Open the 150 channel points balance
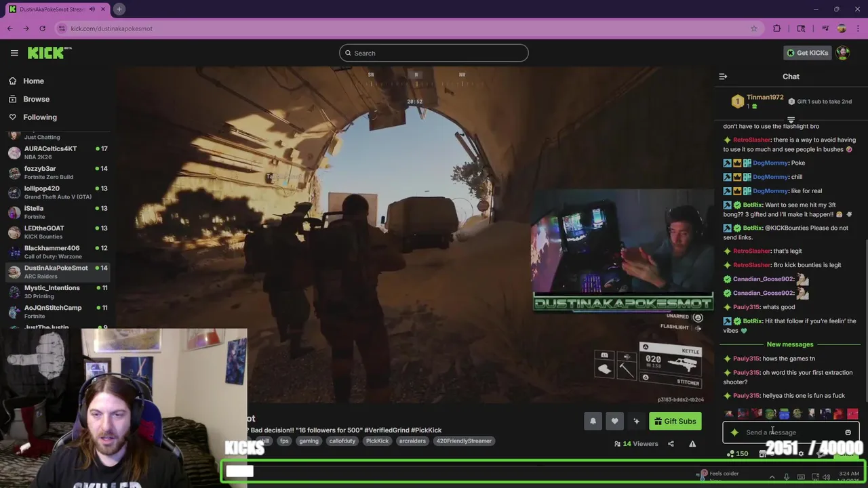The width and height of the screenshot is (868, 488). 737,453
